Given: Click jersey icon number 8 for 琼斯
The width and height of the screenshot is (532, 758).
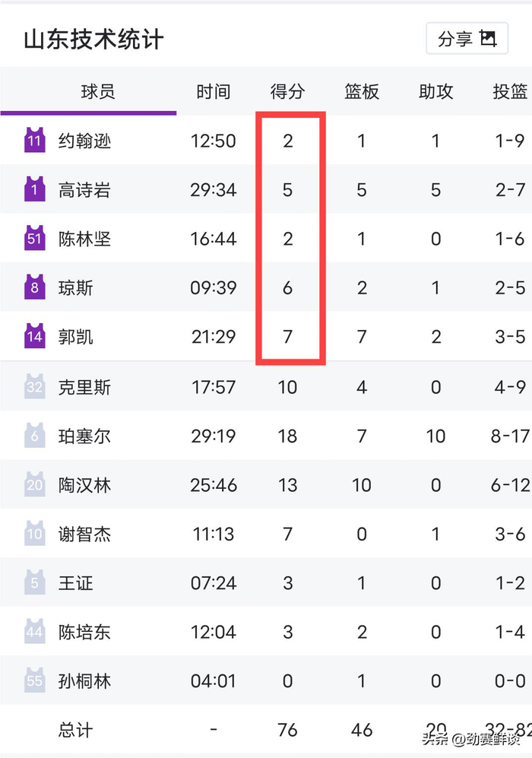Looking at the screenshot, I should click(33, 287).
